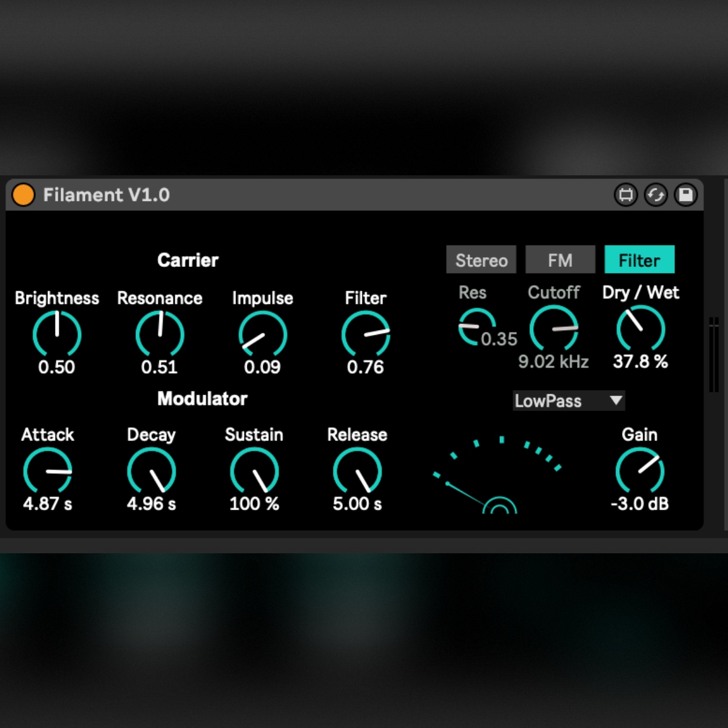The image size is (728, 728).
Task: Click the Release knob
Action: [357, 471]
